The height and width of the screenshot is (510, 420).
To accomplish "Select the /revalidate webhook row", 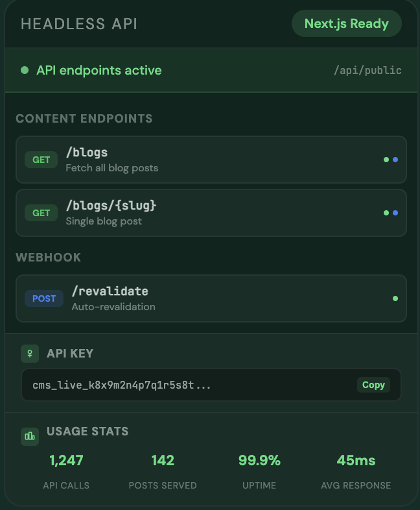I will pos(211,298).
